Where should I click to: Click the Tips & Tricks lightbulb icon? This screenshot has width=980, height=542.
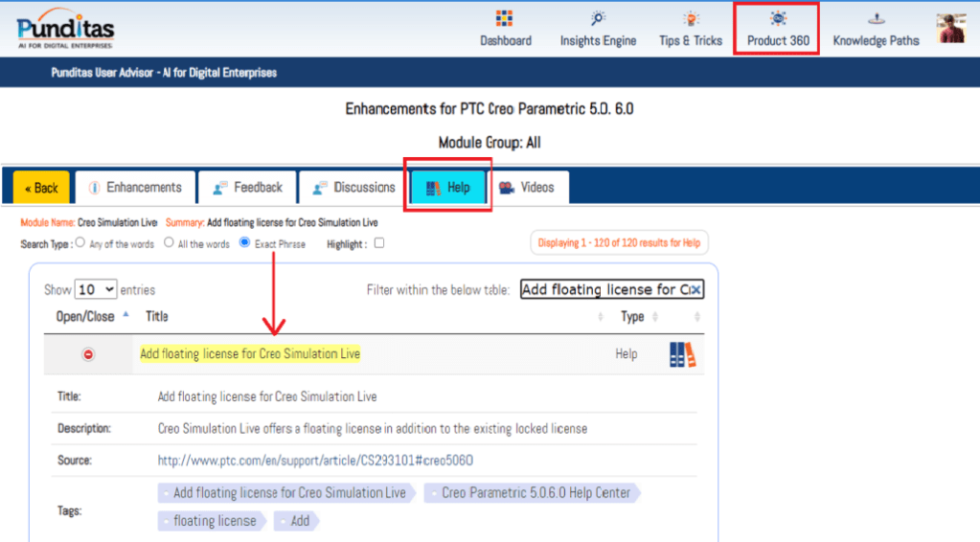click(690, 19)
